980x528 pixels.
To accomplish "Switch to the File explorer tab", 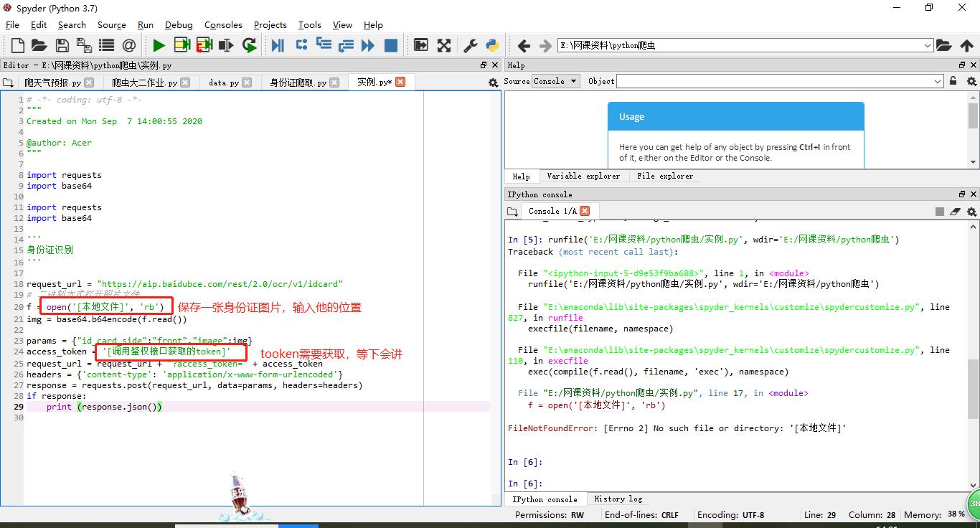I will [x=665, y=176].
